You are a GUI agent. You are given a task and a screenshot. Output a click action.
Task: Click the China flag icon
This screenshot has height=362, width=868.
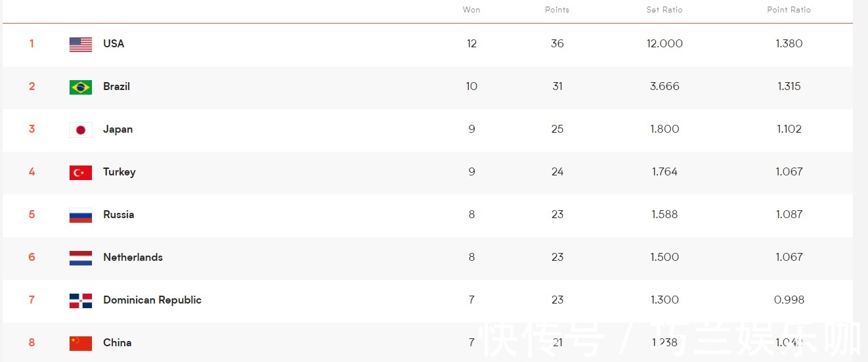pyautogui.click(x=81, y=343)
